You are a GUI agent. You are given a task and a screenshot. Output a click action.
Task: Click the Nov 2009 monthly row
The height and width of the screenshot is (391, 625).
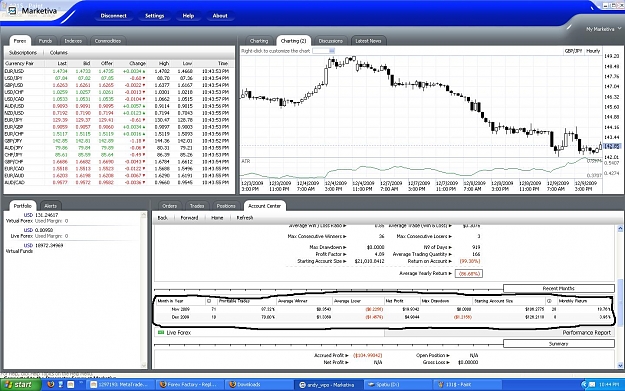pyautogui.click(x=383, y=309)
